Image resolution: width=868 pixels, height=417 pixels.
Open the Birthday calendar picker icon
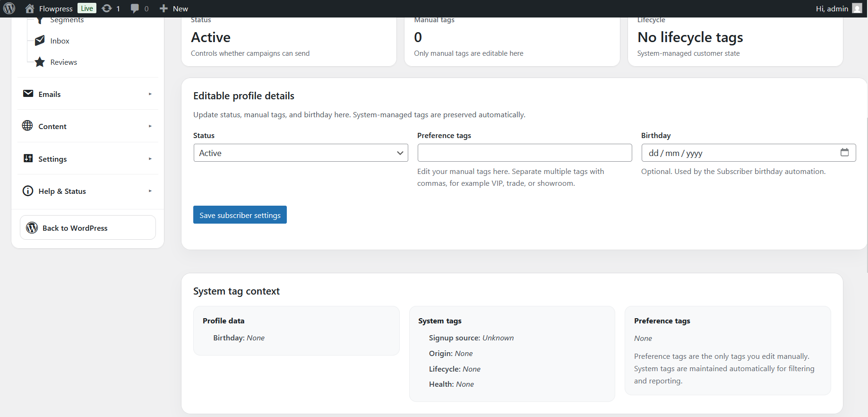845,152
